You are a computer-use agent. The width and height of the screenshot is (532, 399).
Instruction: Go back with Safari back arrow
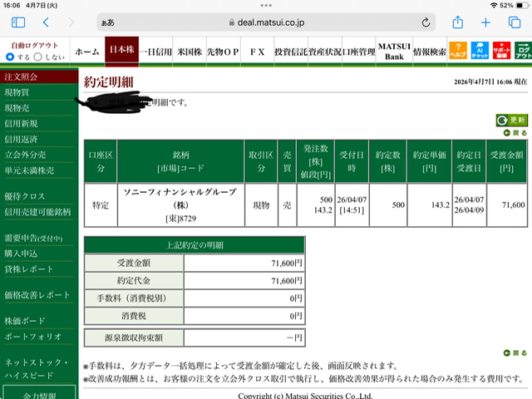(x=47, y=22)
